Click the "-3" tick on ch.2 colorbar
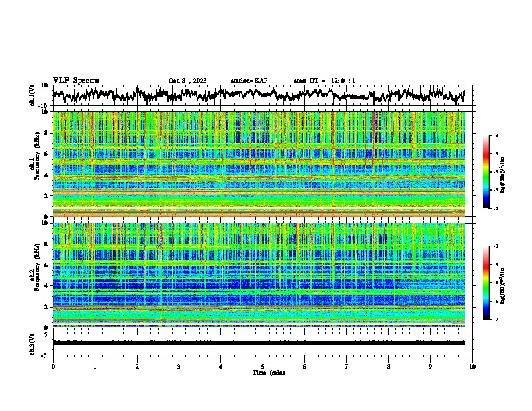The height and width of the screenshot is (411, 532). click(x=496, y=246)
